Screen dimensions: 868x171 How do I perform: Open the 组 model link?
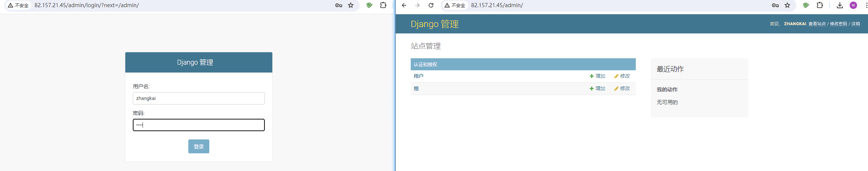(x=416, y=89)
